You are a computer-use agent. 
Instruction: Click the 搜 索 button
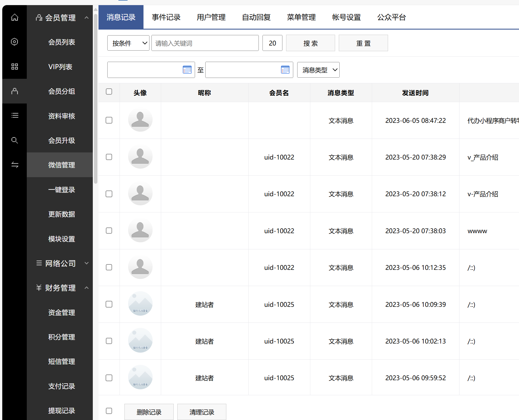tap(310, 43)
